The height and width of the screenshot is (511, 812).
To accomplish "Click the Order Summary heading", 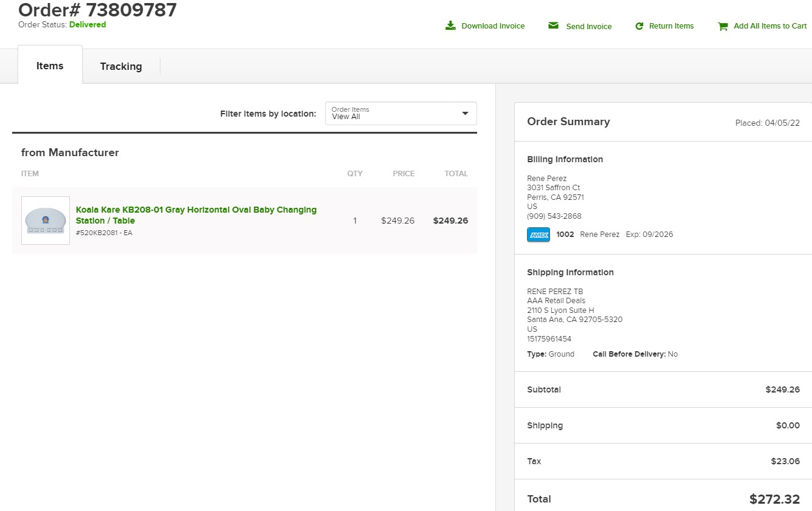I will (568, 122).
